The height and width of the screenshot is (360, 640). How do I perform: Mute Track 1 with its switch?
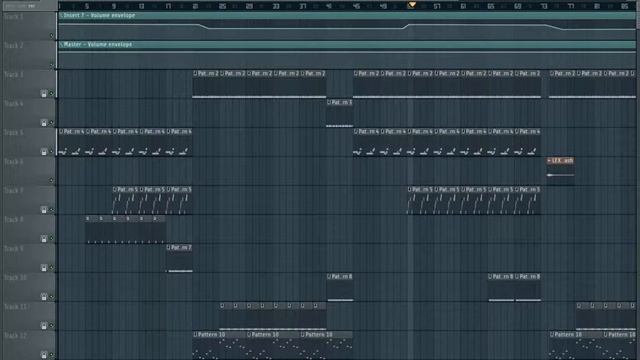(51, 36)
